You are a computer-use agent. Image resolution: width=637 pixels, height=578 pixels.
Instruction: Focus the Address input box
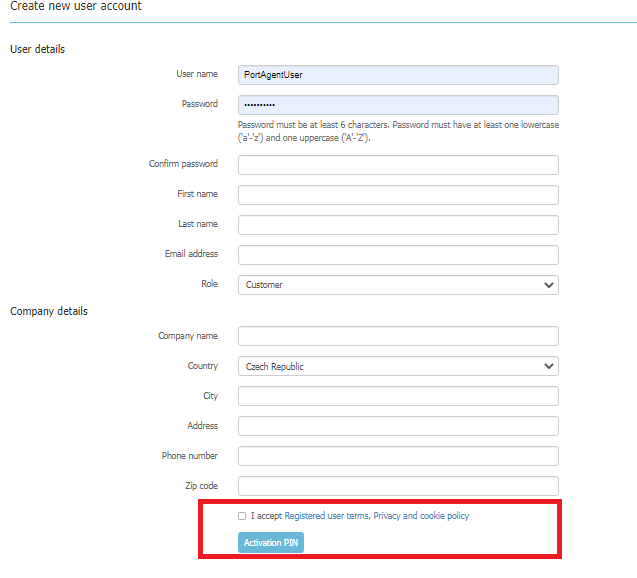(x=398, y=426)
